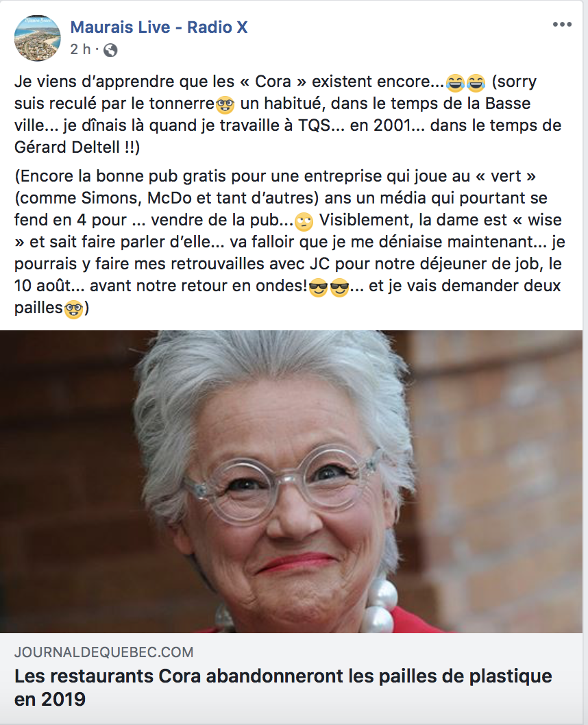Screen dimensions: 588x725
Task: Click the first paragraph starting 'Je viens d'apprendre'
Action: tap(288, 114)
